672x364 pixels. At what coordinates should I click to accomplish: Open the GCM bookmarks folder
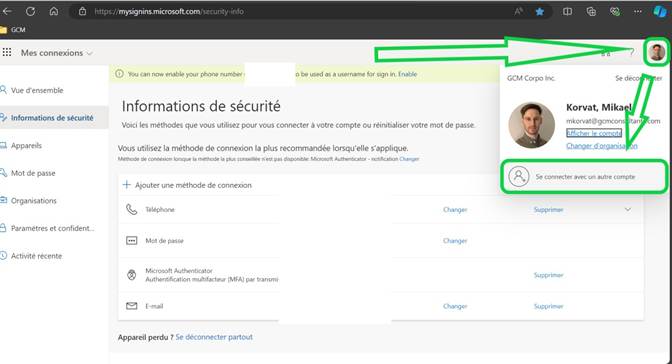[x=13, y=30]
